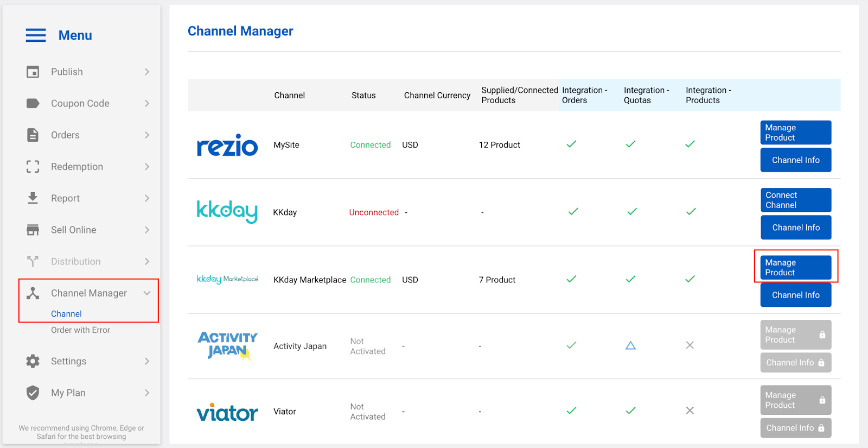Click the rezio channel logo

(x=227, y=145)
